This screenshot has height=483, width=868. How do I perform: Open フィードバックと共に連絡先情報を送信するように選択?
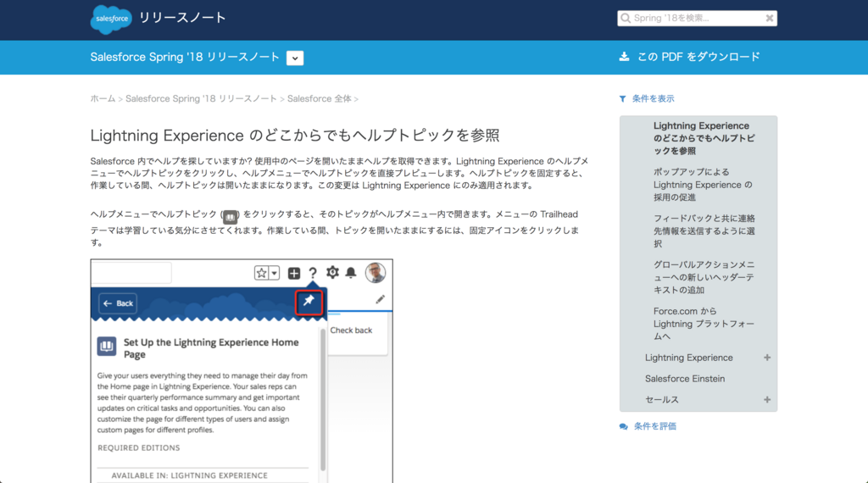(704, 230)
